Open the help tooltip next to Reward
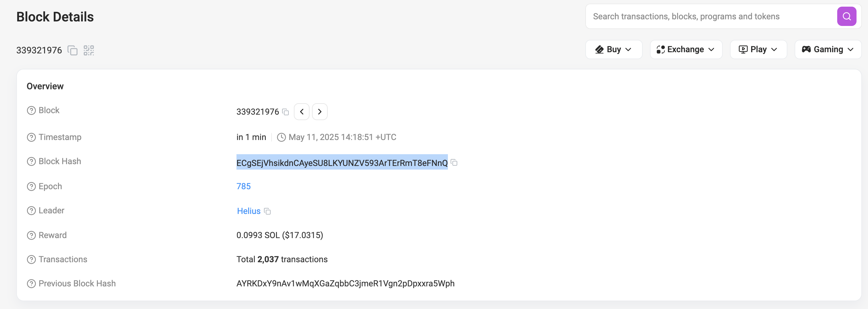 [x=31, y=235]
